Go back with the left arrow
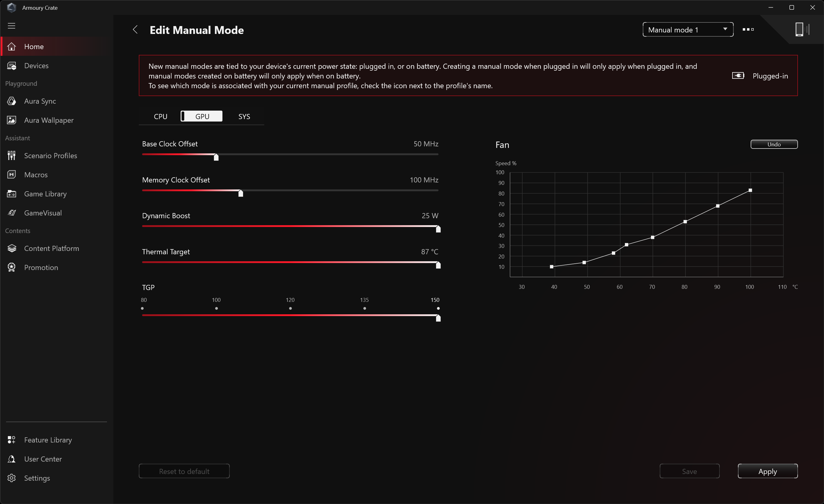 click(x=135, y=30)
